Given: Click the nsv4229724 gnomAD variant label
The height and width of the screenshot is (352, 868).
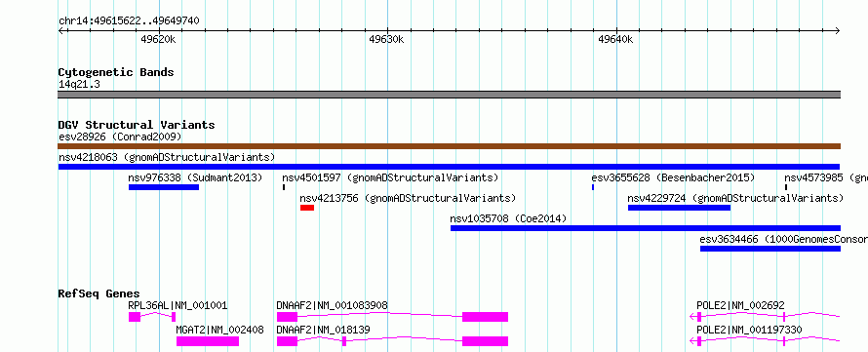Looking at the screenshot, I should tap(735, 198).
